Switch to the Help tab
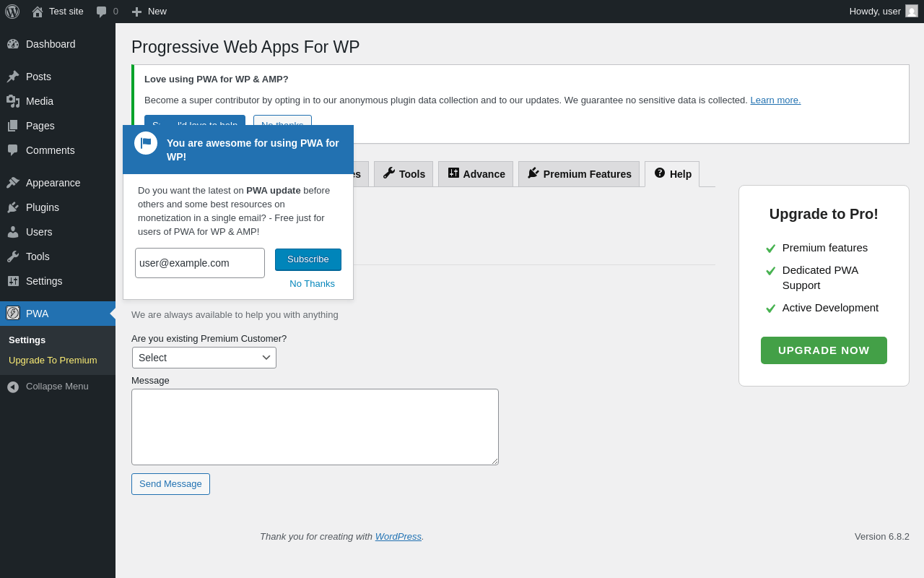This screenshot has width=924, height=578. click(672, 174)
